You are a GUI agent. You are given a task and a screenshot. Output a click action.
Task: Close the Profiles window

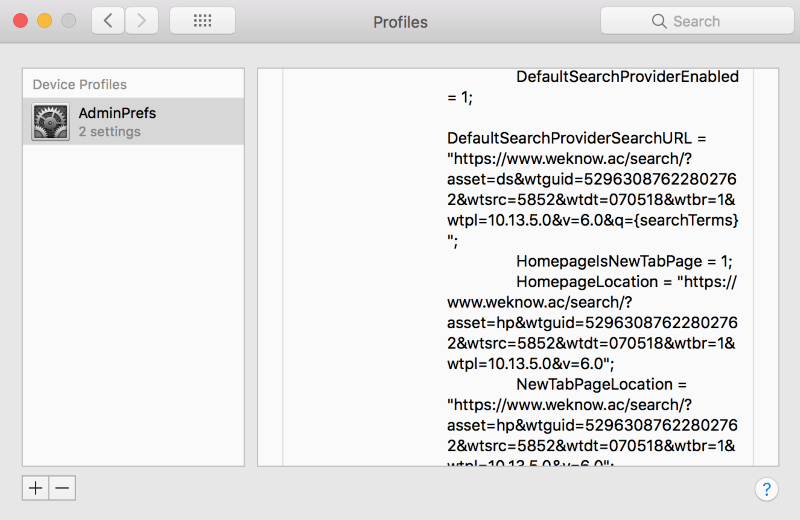pyautogui.click(x=19, y=21)
